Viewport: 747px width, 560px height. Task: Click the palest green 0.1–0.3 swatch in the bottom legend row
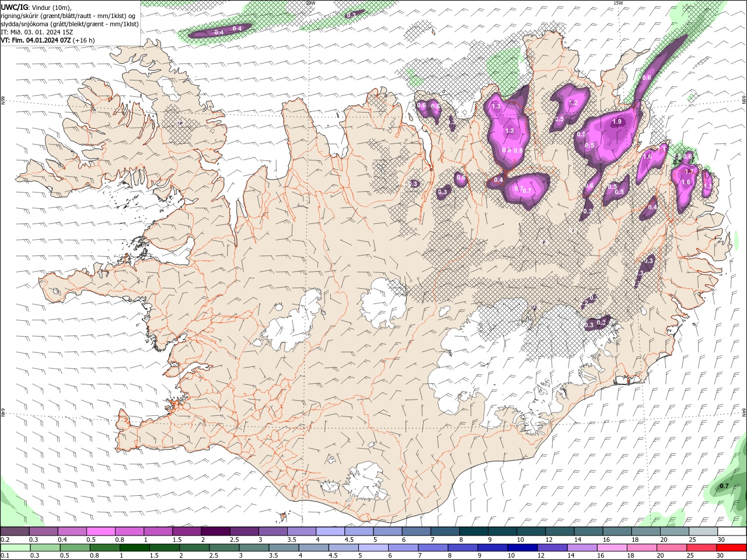point(16,548)
